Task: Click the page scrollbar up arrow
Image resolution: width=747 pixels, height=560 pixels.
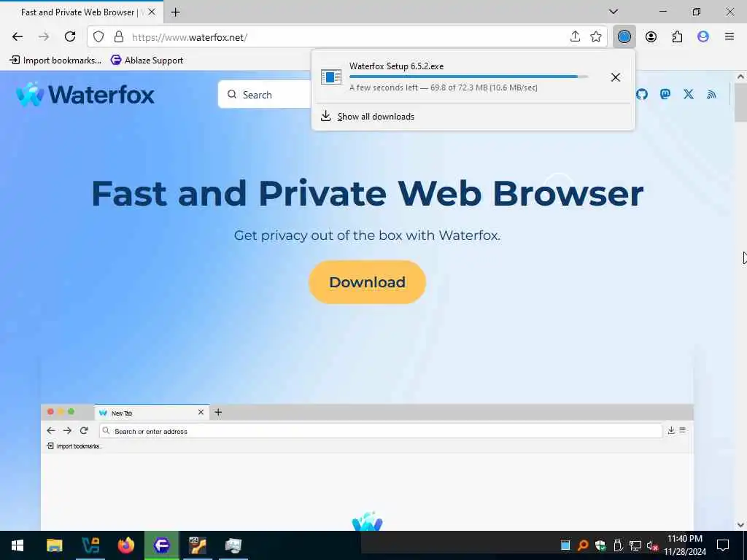Action: [x=740, y=77]
